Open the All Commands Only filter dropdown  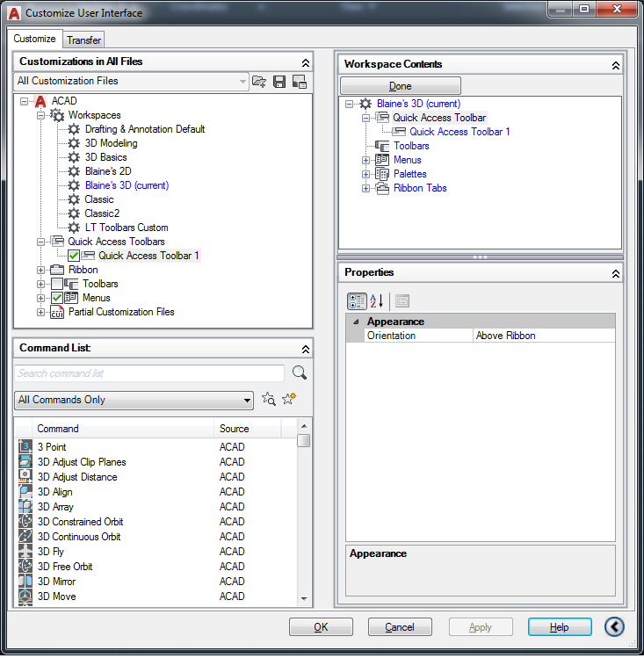(x=247, y=400)
